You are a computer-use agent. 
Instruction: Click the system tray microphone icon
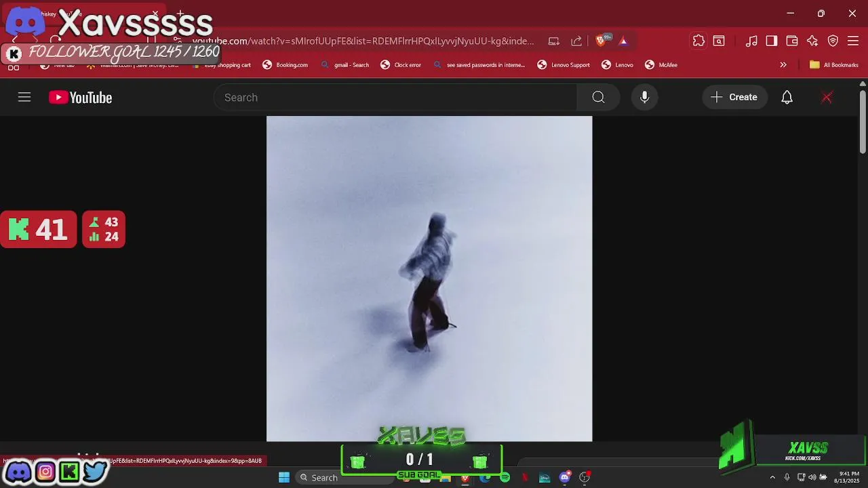click(787, 478)
